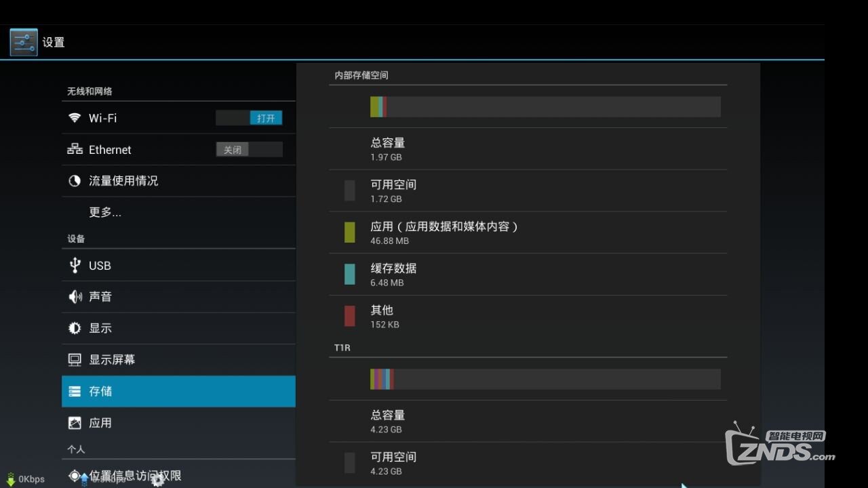Toggle the Ethernet switch showing 关闭
This screenshot has width=868, height=488.
249,150
